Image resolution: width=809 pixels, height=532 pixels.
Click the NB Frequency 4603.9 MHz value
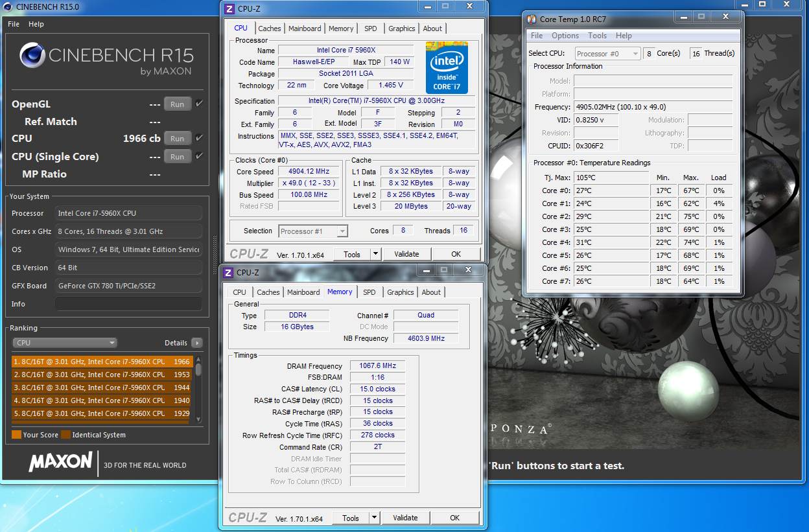426,338
